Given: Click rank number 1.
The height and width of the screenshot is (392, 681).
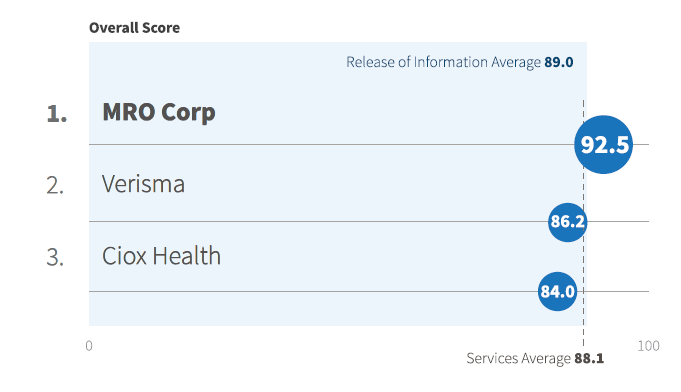Looking at the screenshot, I should click(x=56, y=114).
